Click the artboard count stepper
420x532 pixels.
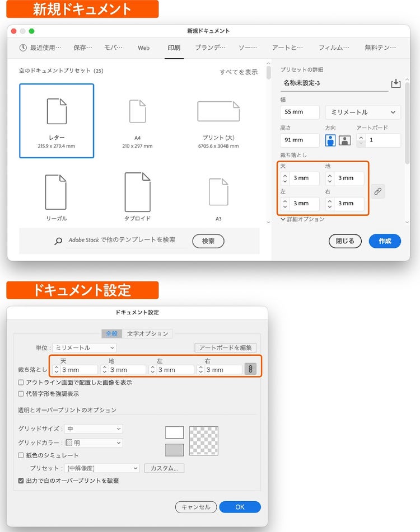361,140
